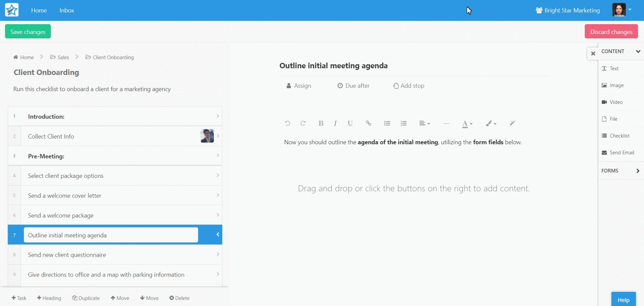Expand the FORMS section

click(638, 171)
